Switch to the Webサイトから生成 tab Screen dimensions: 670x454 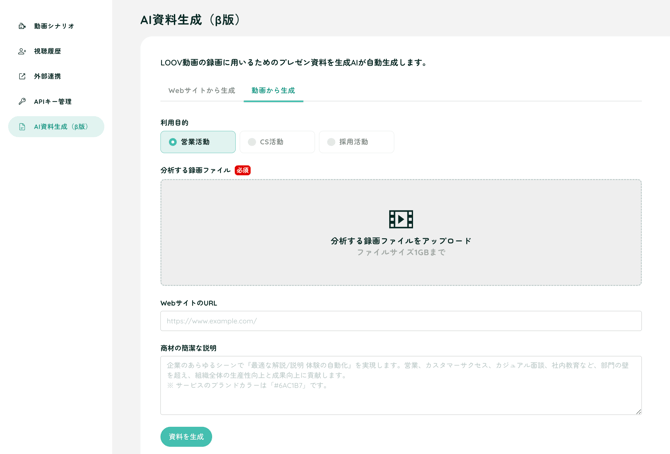pos(201,91)
